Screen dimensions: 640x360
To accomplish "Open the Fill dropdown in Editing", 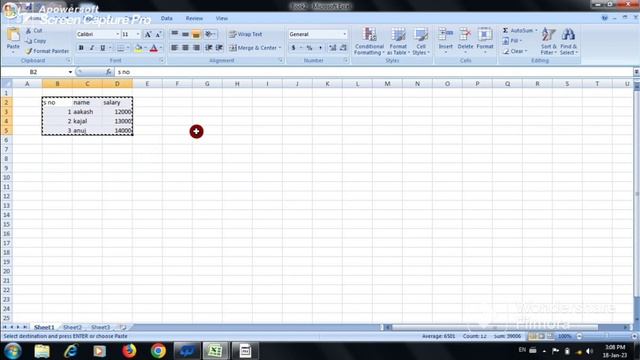I will pyautogui.click(x=512, y=41).
